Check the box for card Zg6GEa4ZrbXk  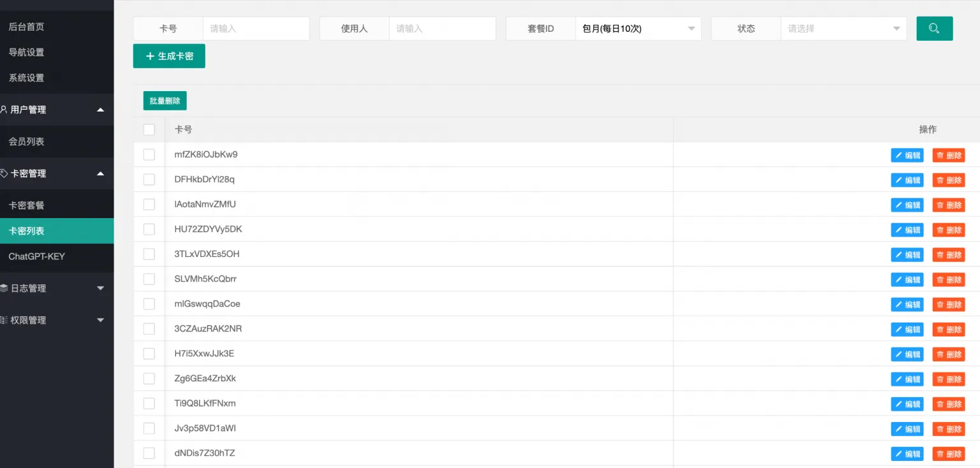[149, 378]
